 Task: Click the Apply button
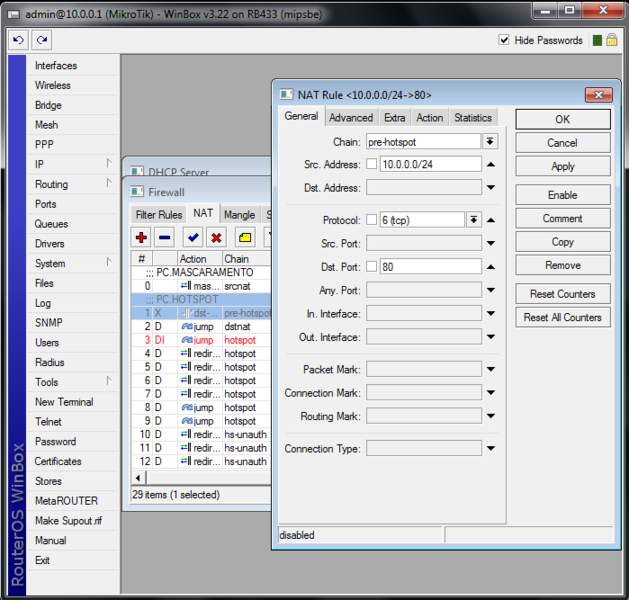[x=563, y=166]
